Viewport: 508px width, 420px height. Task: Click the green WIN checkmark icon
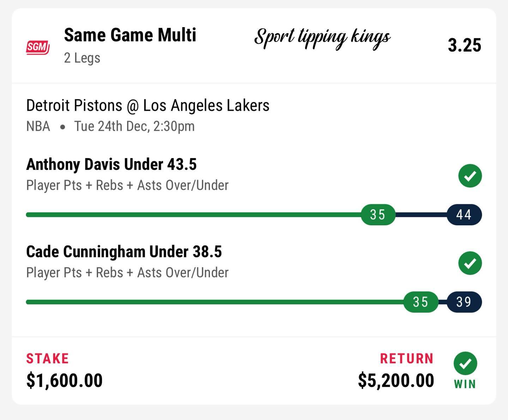(x=465, y=364)
